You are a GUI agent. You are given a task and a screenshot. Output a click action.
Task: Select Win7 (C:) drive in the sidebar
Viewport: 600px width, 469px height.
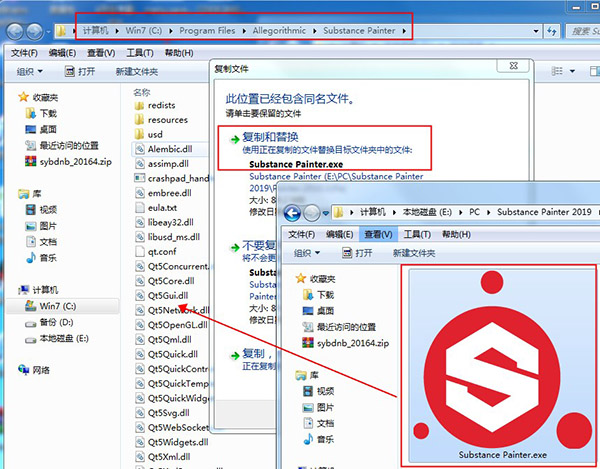point(63,306)
